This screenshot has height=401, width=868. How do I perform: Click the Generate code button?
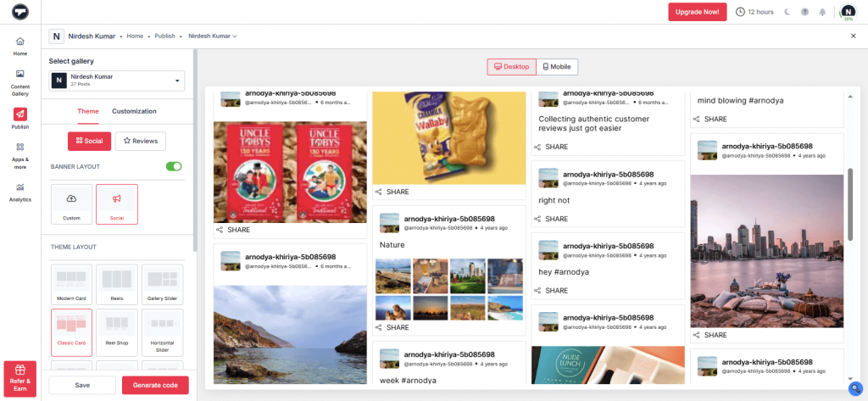pos(155,385)
